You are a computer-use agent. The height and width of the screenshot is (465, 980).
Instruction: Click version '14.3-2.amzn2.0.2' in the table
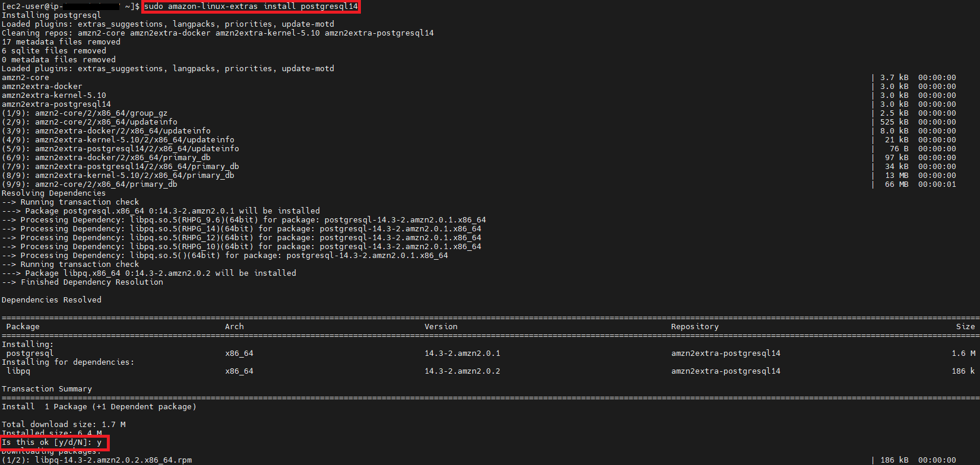[462, 371]
